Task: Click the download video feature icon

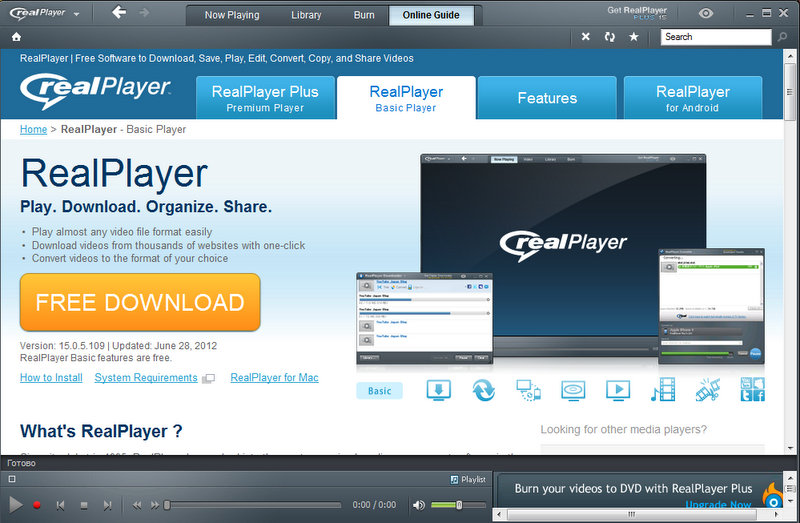Action: pyautogui.click(x=438, y=390)
